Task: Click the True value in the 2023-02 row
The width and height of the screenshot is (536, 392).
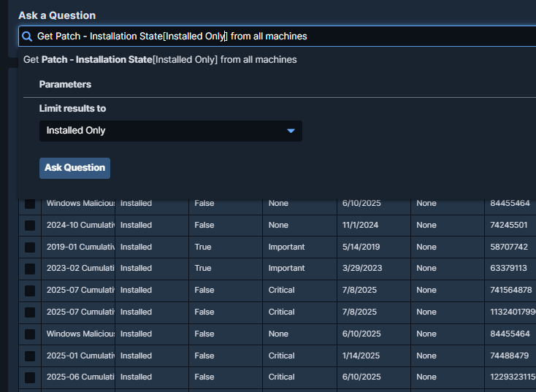Action: click(x=203, y=268)
